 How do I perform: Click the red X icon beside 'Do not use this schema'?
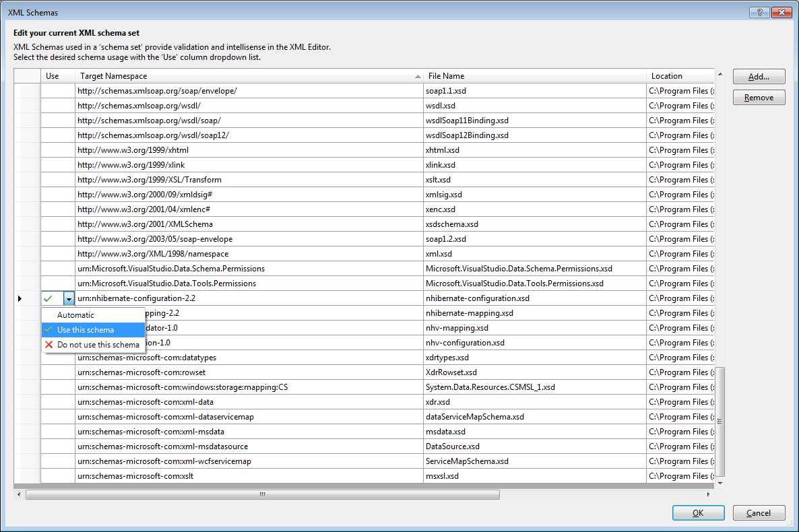(x=49, y=343)
